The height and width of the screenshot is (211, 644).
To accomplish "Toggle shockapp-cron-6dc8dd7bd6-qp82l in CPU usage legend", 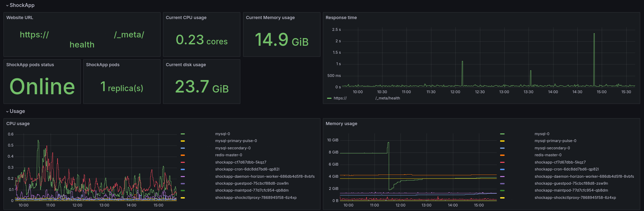I will tap(247, 169).
